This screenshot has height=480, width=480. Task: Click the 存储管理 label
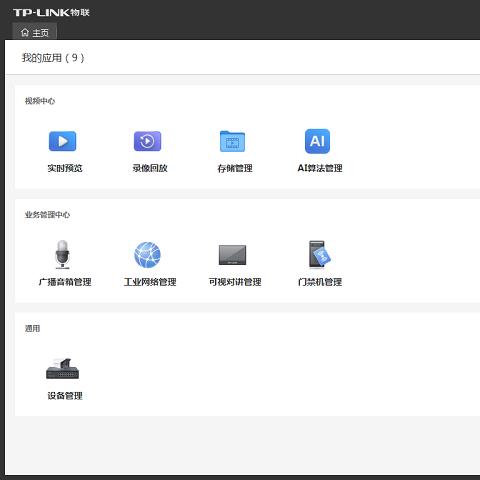point(235,168)
